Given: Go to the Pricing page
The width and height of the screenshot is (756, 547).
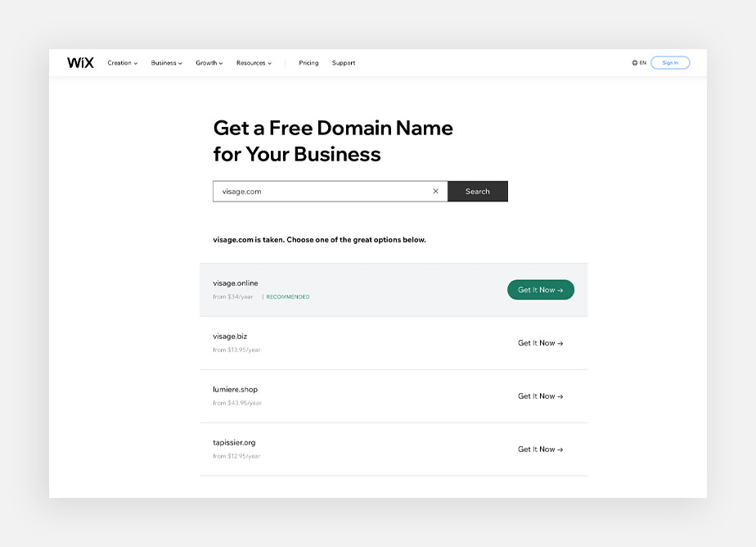Looking at the screenshot, I should coord(308,63).
